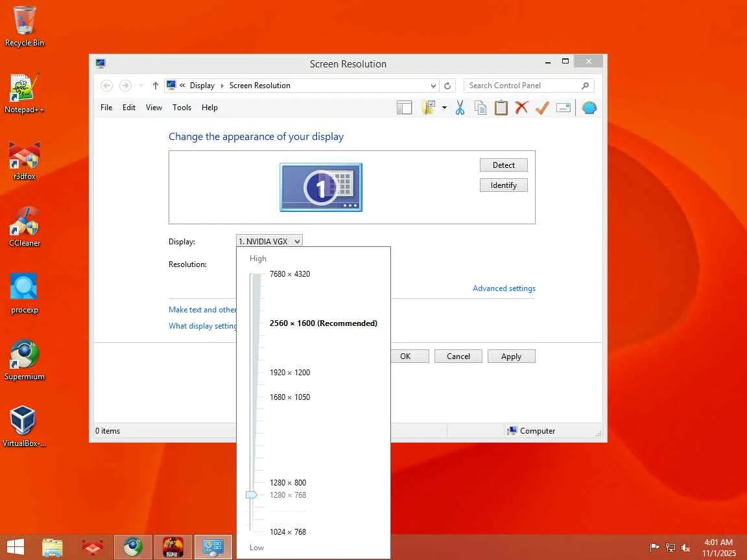The width and height of the screenshot is (747, 560).
Task: Open the Edit menu
Action: click(x=128, y=108)
